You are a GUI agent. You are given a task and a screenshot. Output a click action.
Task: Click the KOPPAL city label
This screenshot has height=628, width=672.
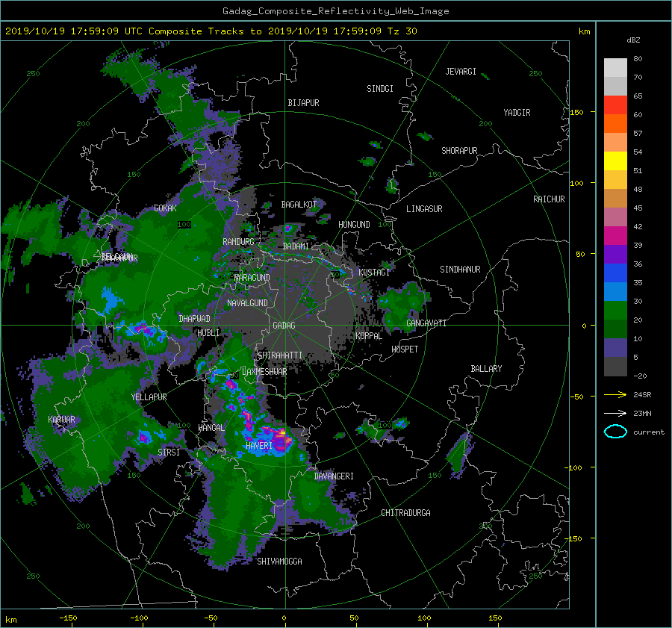click(x=369, y=336)
